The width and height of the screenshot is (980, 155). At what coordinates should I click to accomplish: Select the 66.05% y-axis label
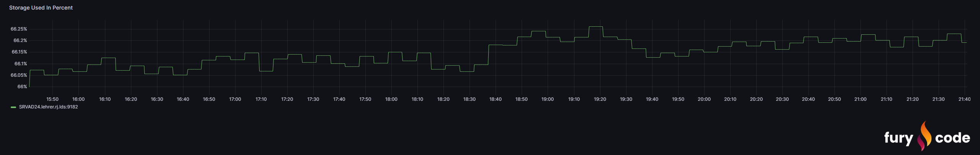[x=19, y=75]
